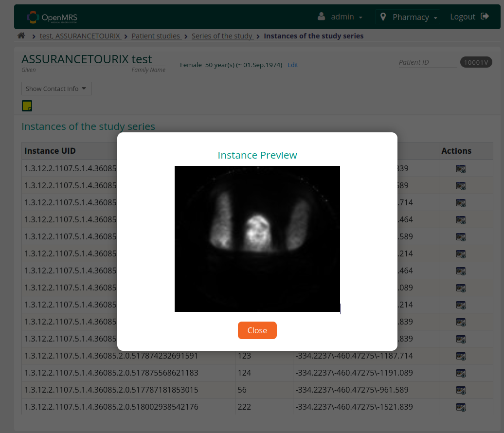Viewport: 504px width, 433px height.
Task: Open the test, ASSURANCETOURIX breadcrumb
Action: 80,36
